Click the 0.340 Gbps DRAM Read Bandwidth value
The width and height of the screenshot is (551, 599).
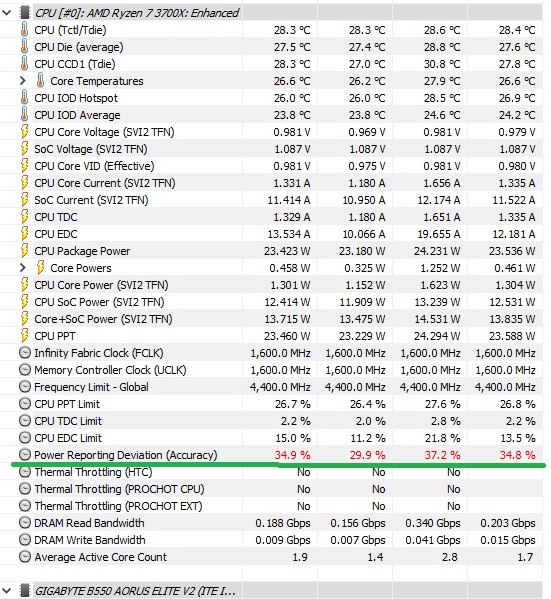433,523
